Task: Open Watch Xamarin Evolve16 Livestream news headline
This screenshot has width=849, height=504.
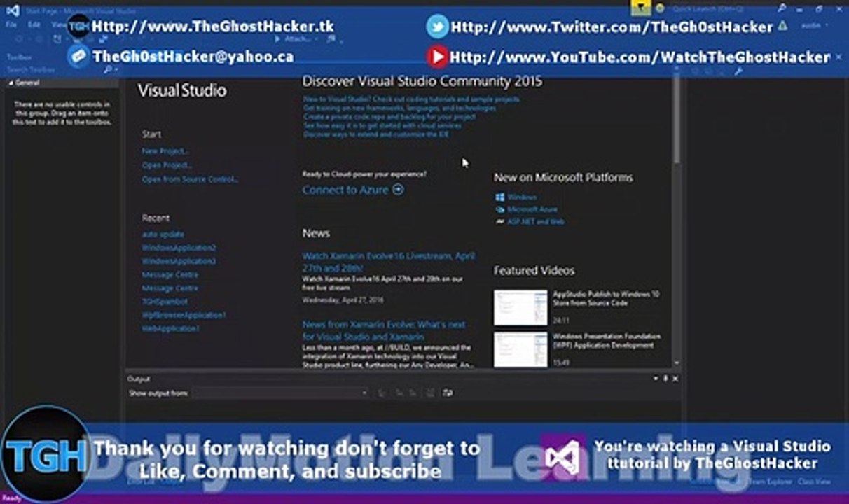Action: point(388,262)
